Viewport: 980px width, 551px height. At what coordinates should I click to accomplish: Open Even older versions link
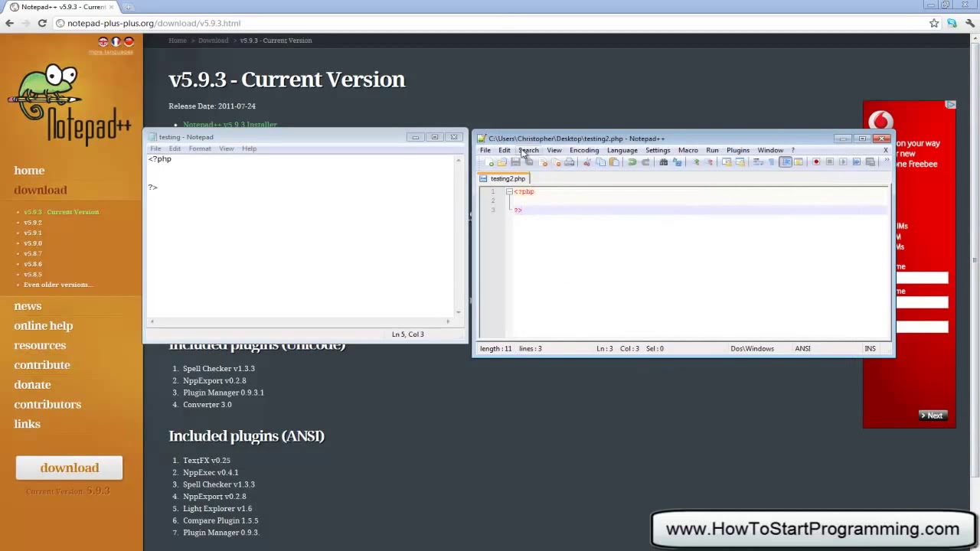[57, 285]
